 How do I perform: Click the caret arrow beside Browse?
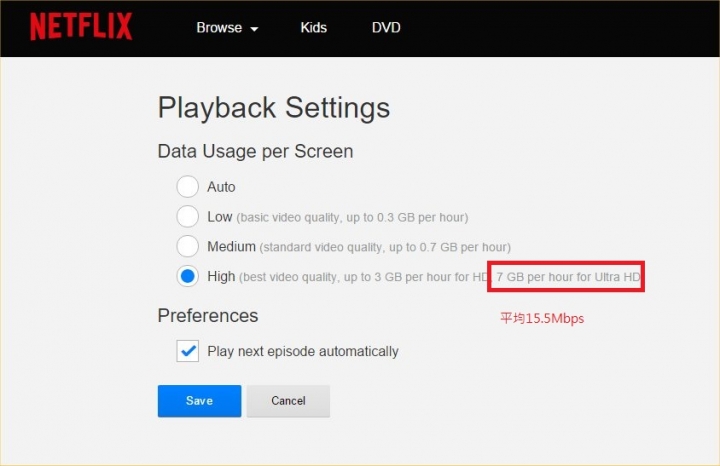click(254, 29)
